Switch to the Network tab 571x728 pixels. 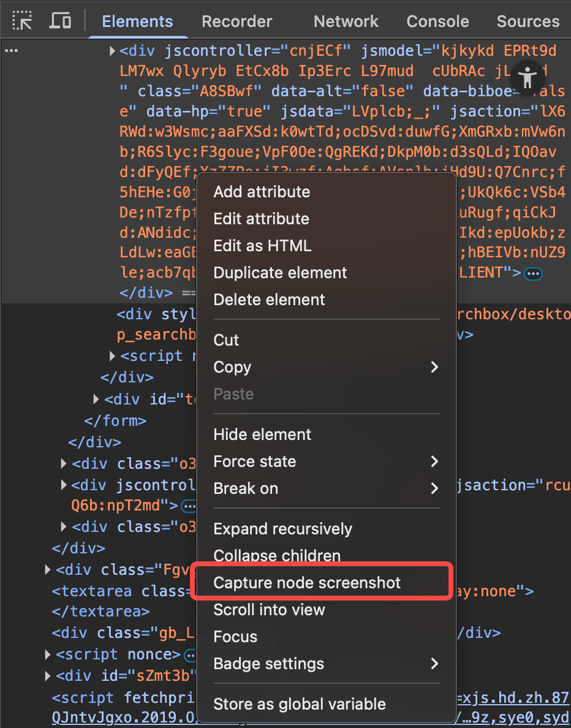point(346,21)
